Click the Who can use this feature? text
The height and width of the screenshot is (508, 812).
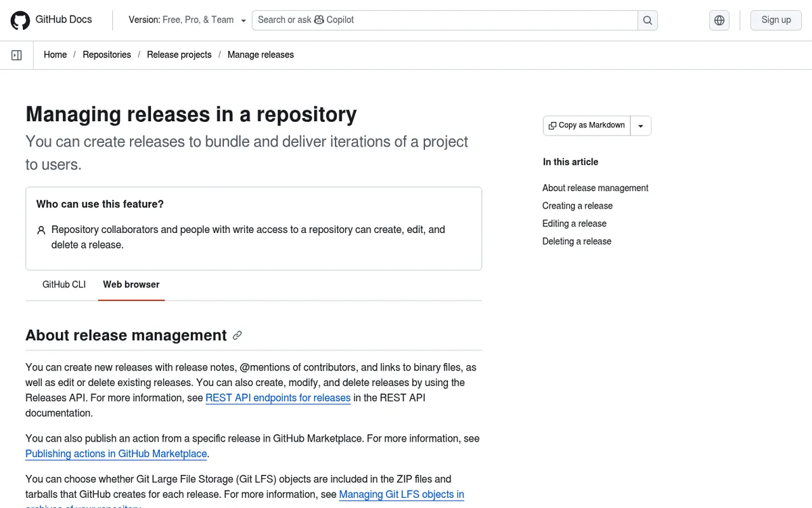(100, 204)
